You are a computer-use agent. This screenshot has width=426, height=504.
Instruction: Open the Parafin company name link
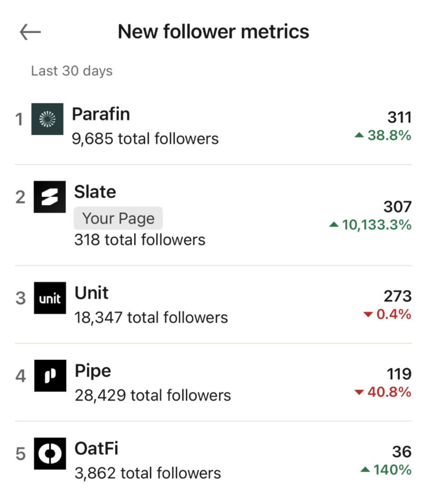pos(101,114)
